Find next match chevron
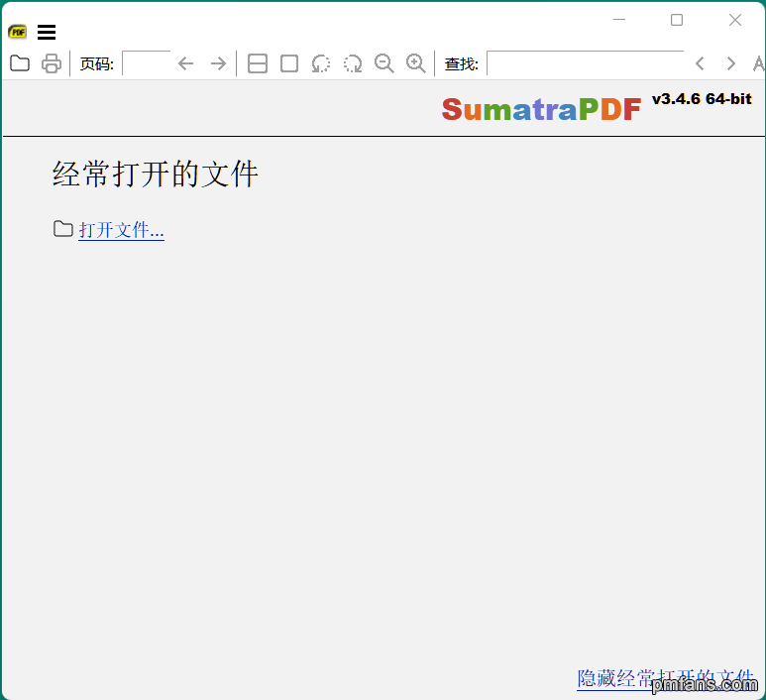Image resolution: width=766 pixels, height=700 pixels. coord(731,63)
